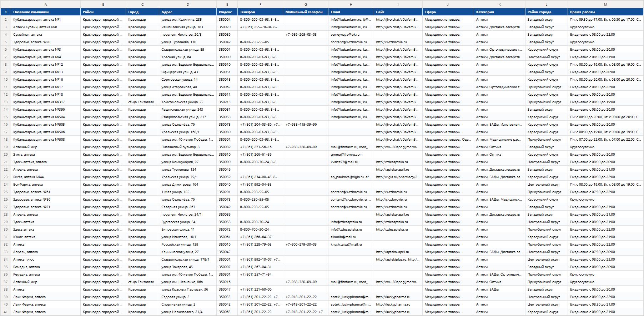This screenshot has width=644, height=322.
Task: Click the 'Мобильный телефон' header cell
Action: [x=306, y=12]
